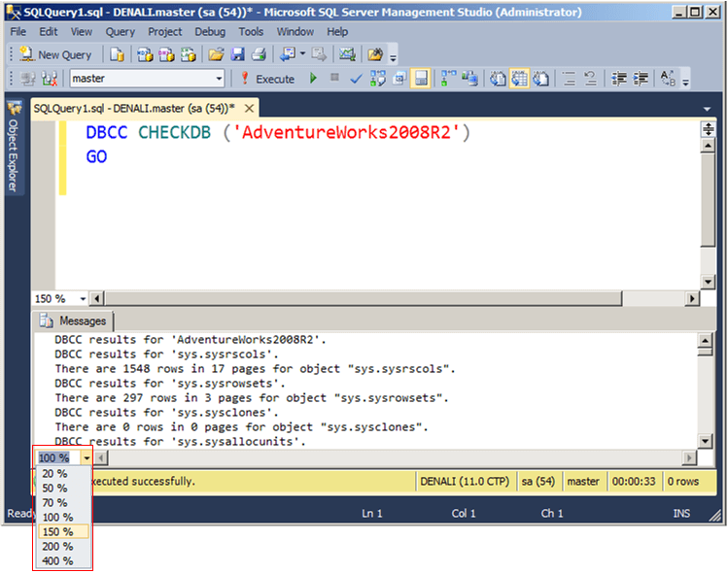Click the green Debug play icon
The width and height of the screenshot is (728, 573).
click(313, 78)
